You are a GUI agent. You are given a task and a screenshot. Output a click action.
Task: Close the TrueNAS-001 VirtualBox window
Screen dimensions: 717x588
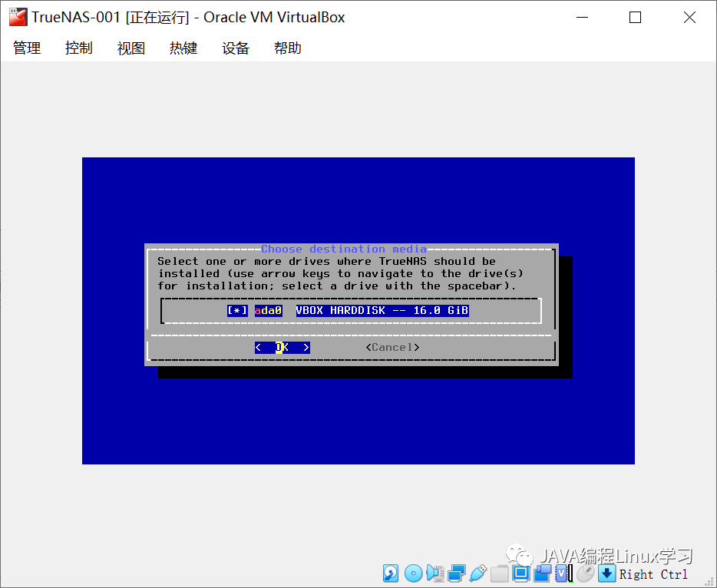click(x=689, y=18)
